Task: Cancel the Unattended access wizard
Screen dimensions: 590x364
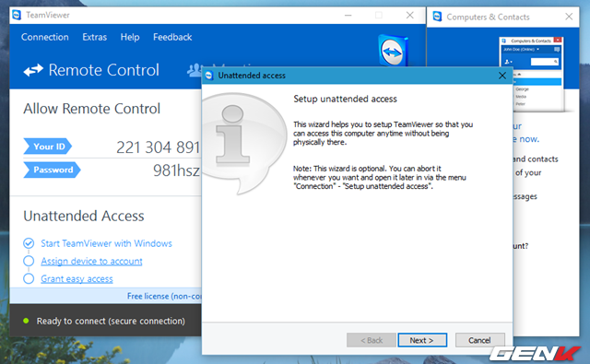Action: [479, 340]
